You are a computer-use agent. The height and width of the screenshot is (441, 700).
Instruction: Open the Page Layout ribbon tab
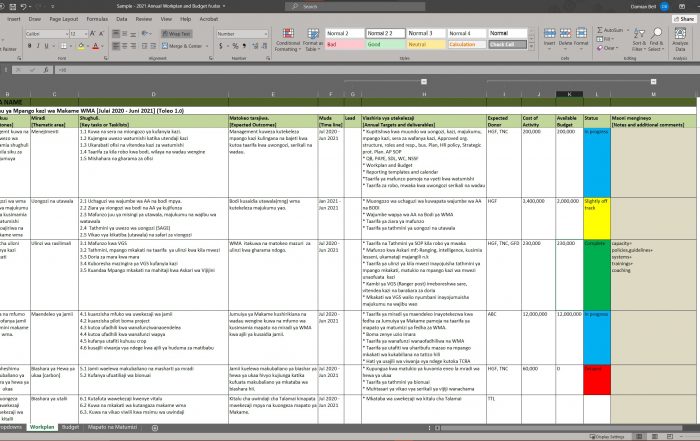click(x=64, y=19)
